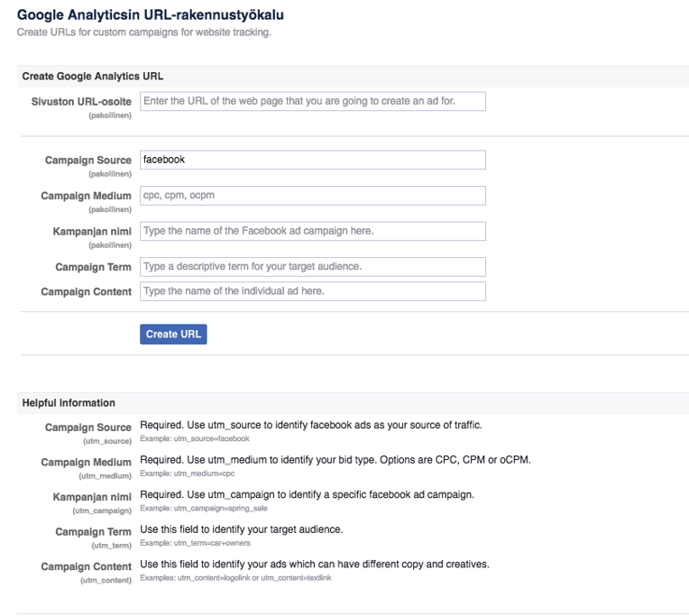Screen dimensions: 689x616
Task: Click the (utm_content) sublabel
Action: [106, 580]
